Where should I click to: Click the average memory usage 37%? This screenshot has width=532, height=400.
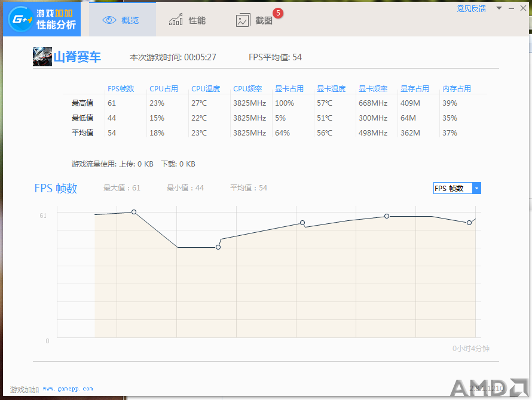(450, 133)
